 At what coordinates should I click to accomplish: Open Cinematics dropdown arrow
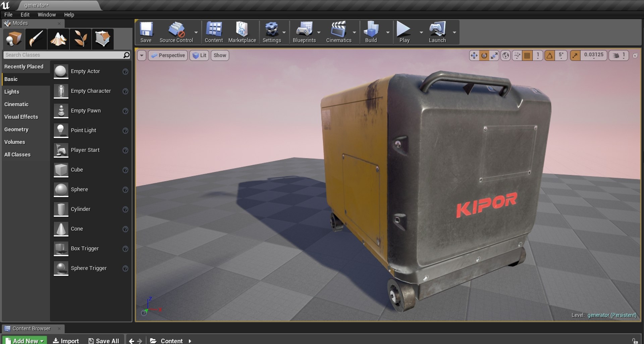point(354,33)
